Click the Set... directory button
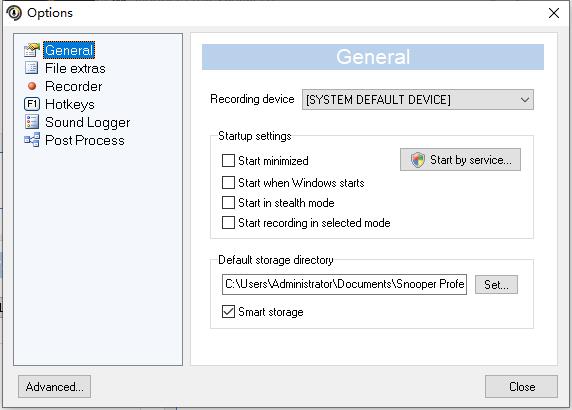Screen dimensions: 572x410 [x=496, y=285]
